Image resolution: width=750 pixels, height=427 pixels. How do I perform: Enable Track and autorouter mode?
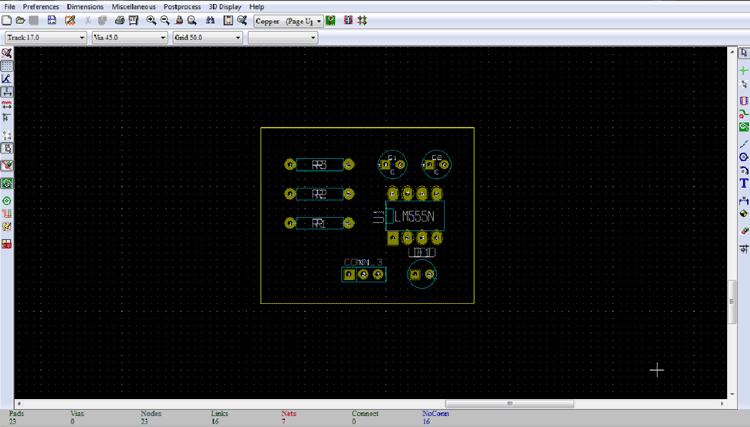(362, 21)
